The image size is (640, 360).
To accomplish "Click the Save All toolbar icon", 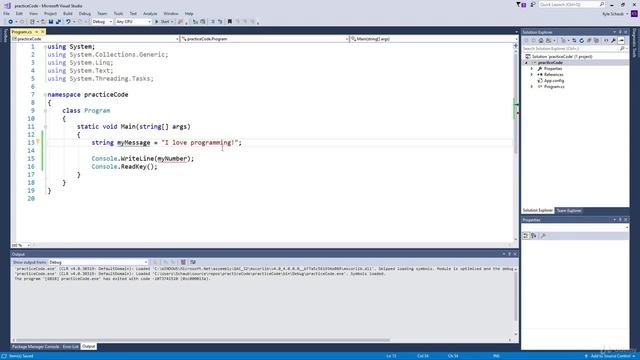I will pyautogui.click(x=58, y=22).
